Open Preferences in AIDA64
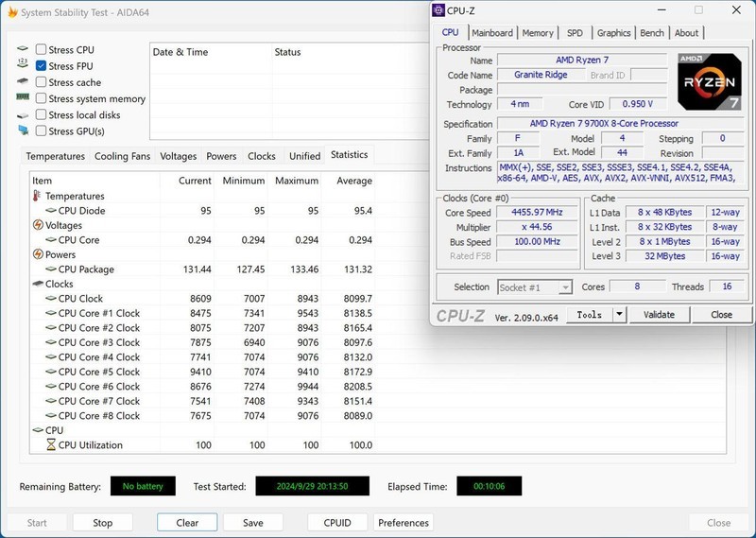This screenshot has width=756, height=538. (x=404, y=523)
